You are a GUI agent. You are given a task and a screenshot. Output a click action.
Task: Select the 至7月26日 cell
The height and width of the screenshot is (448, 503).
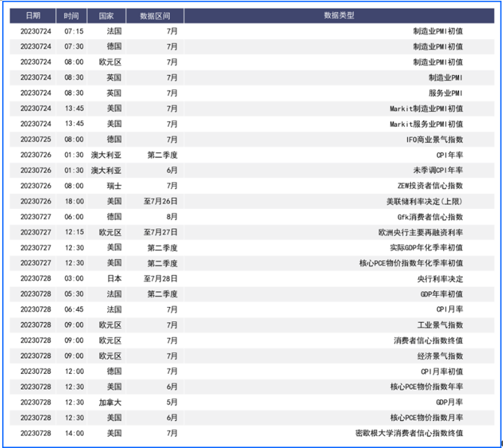(x=160, y=202)
